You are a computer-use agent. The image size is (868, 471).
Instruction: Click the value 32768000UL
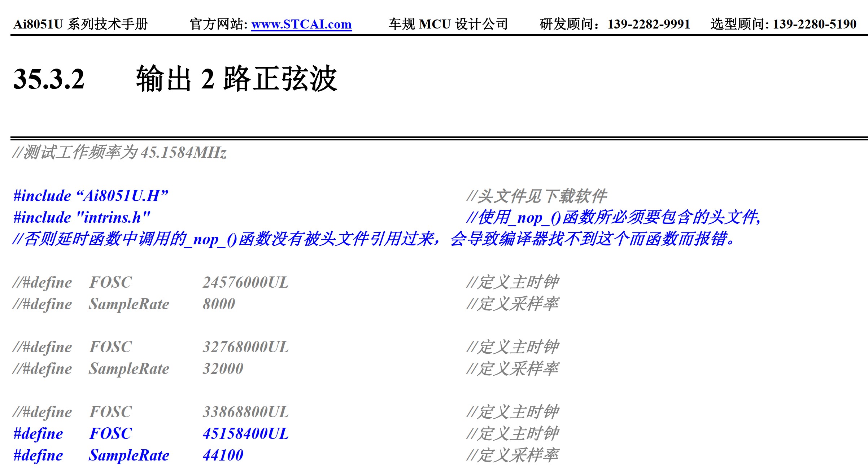point(246,347)
